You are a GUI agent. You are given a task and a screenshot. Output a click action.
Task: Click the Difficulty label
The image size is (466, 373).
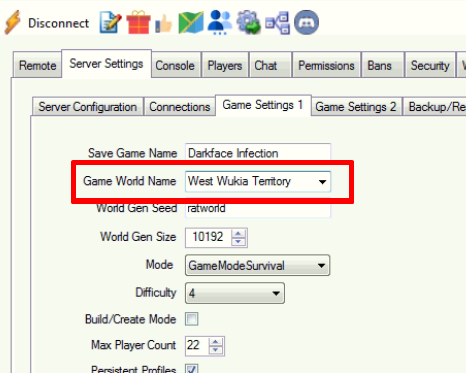156,293
